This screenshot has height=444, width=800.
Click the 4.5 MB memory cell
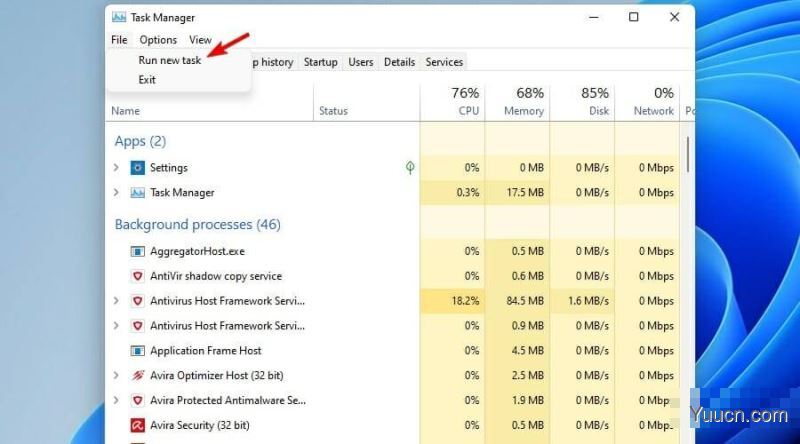point(517,351)
